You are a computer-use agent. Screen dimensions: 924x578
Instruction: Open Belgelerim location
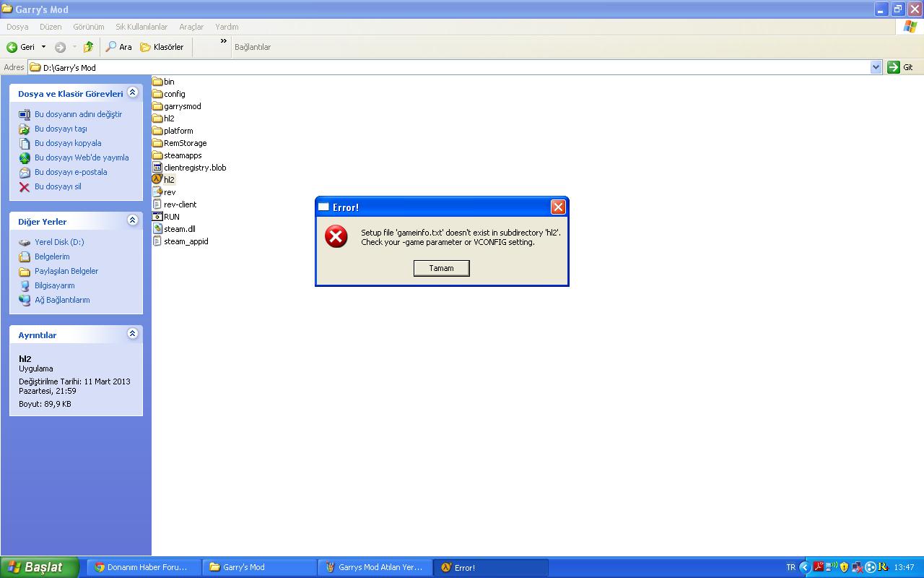point(52,256)
